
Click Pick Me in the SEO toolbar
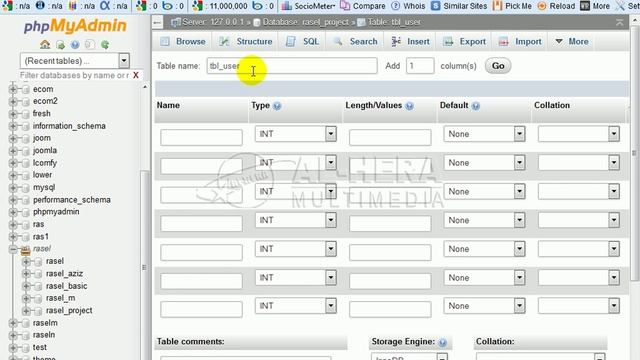[512, 6]
